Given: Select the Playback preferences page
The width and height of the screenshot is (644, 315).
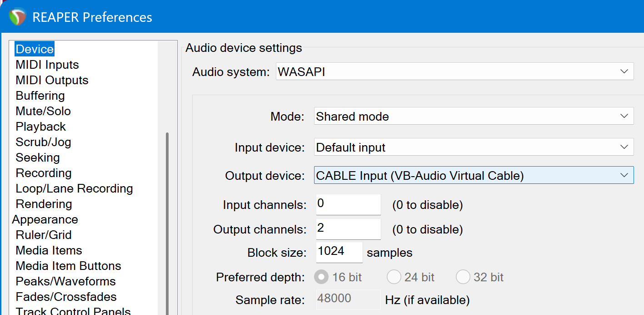Looking at the screenshot, I should point(41,127).
